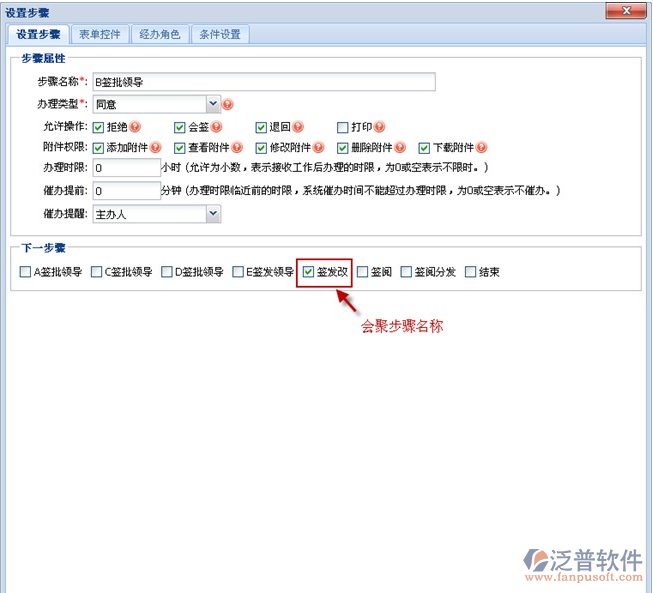Image resolution: width=653 pixels, height=593 pixels.
Task: Click help icon next to 打印 checkbox
Action: 381,127
